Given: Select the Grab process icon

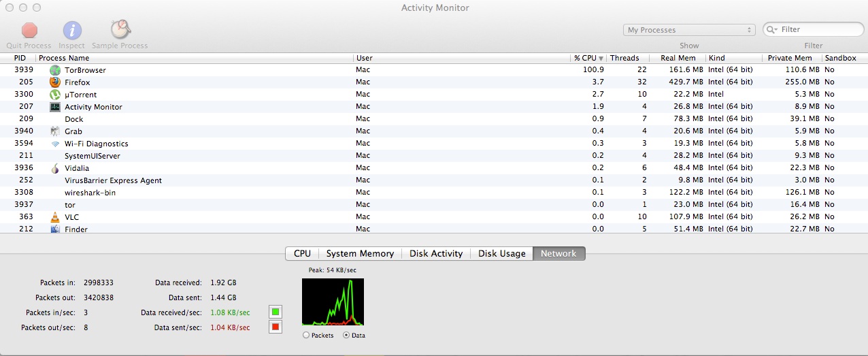Looking at the screenshot, I should click(55, 131).
